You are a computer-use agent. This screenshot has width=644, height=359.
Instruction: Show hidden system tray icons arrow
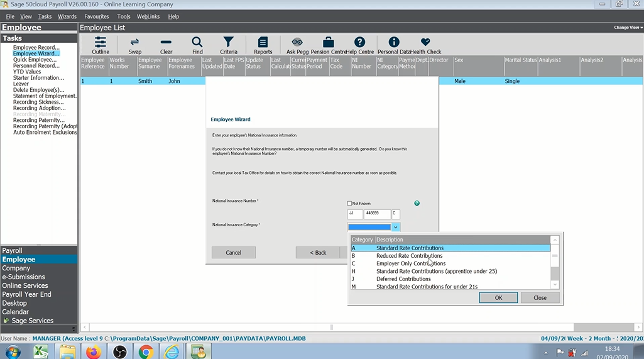(x=546, y=353)
